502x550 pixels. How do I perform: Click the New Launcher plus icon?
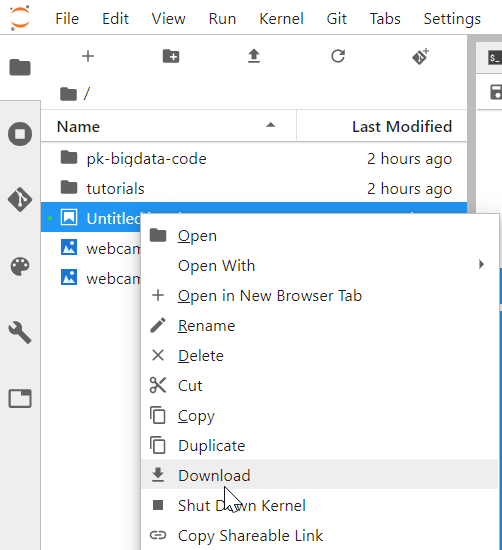click(88, 56)
